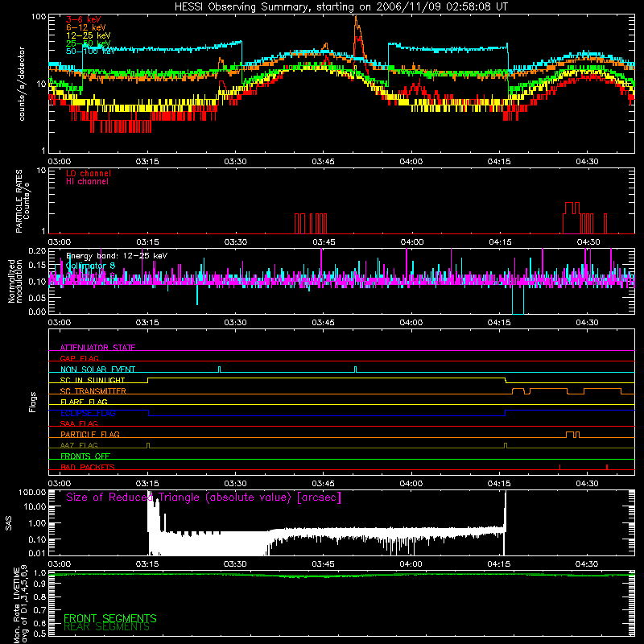Click the '100' tick of count-rate axis
This screenshot has height=644, width=644.
click(39, 17)
